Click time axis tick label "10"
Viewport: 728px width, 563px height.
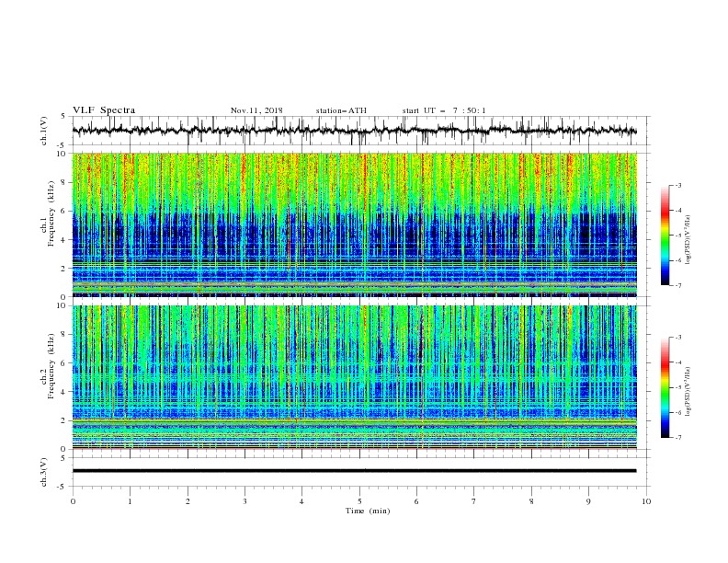646,501
